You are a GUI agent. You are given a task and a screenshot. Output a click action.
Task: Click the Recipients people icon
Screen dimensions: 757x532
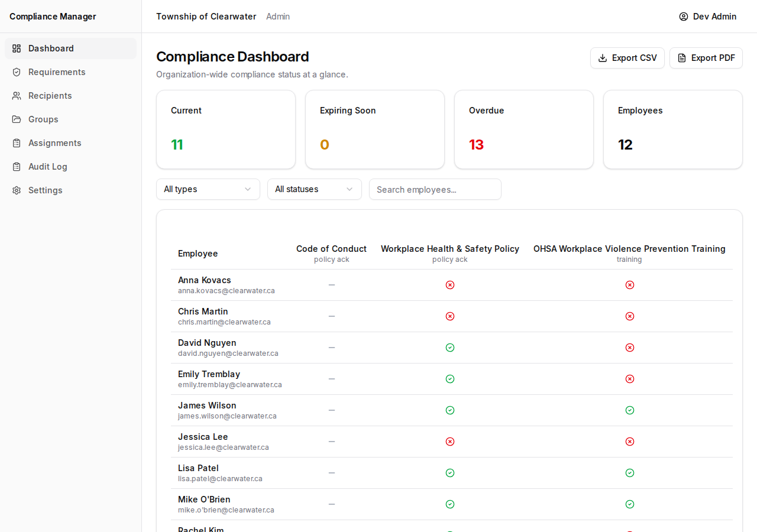(x=17, y=96)
